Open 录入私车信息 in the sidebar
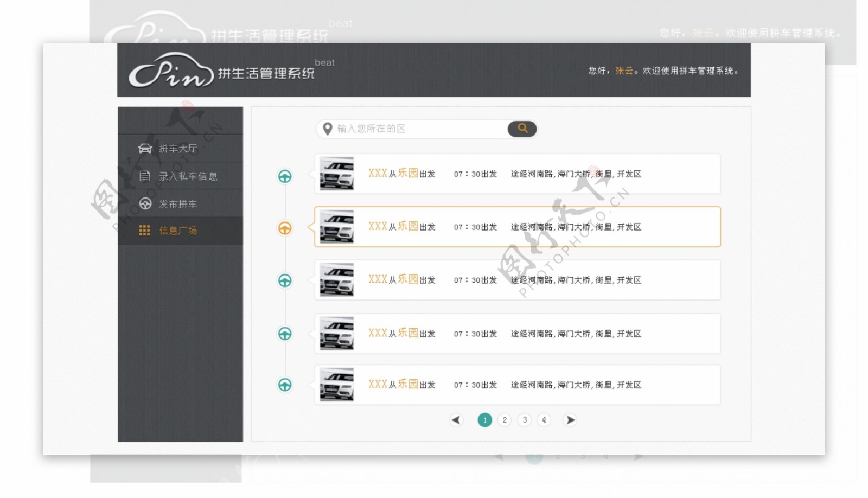Screen dimensions: 868x498 click(180, 176)
